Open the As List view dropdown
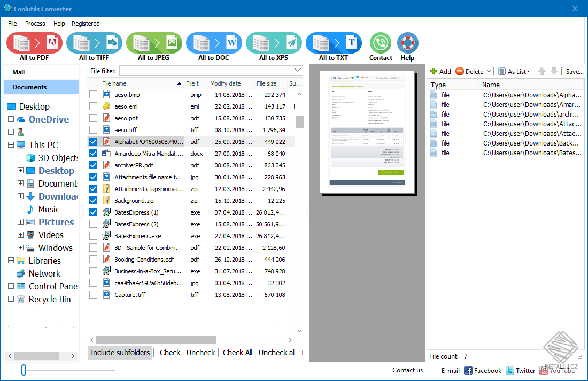The width and height of the screenshot is (588, 381). [514, 71]
